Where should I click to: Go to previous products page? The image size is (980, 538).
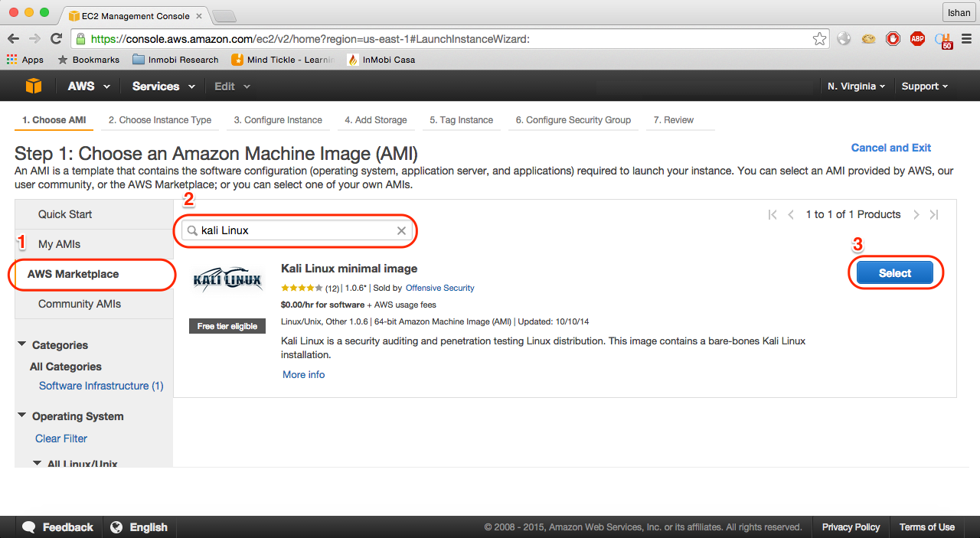(x=791, y=215)
